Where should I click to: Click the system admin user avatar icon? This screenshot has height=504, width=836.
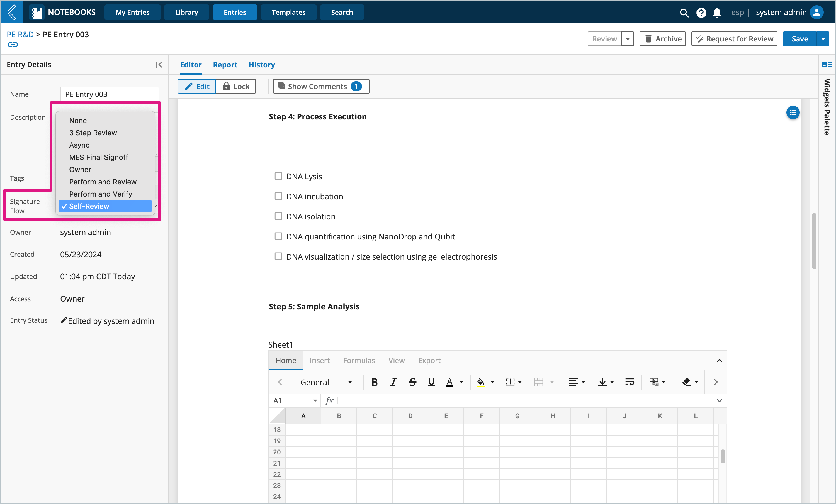(817, 12)
